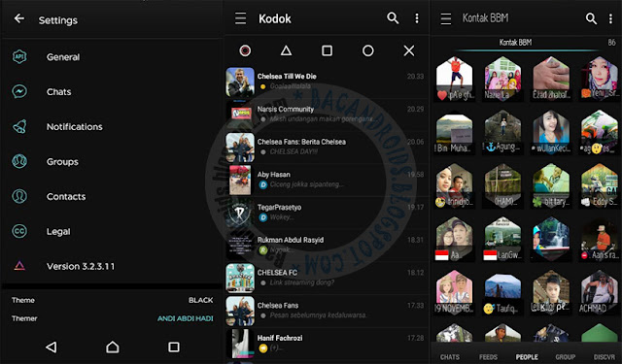Tap Version 3.2.3.11 entry
The width and height of the screenshot is (622, 364).
113,266
